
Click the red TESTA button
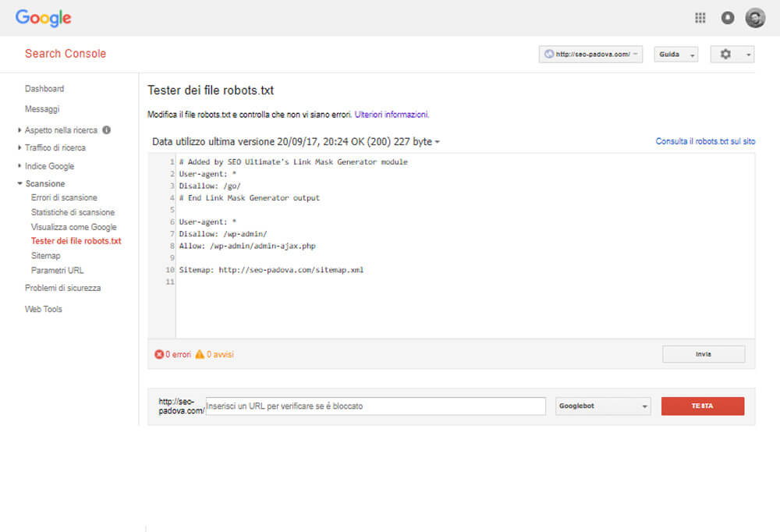(703, 406)
